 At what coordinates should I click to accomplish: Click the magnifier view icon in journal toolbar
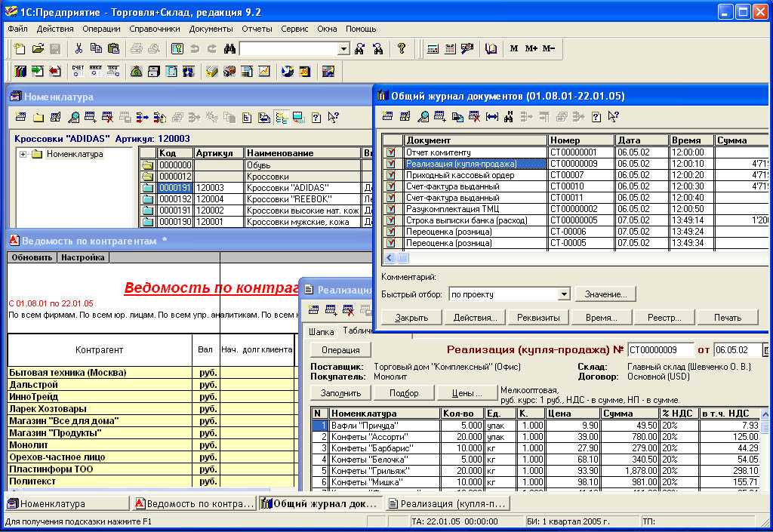pyautogui.click(x=423, y=117)
